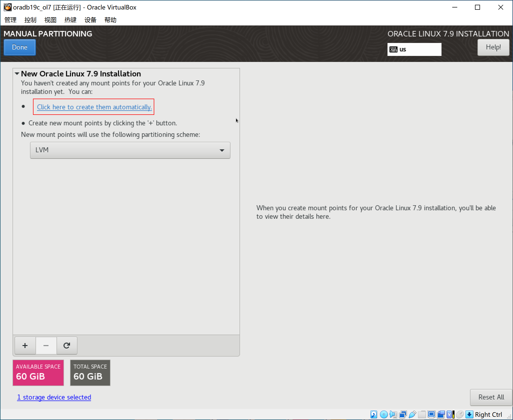Viewport: 513px width, 420px height.
Task: Open the 视图 menu
Action: tap(50, 20)
